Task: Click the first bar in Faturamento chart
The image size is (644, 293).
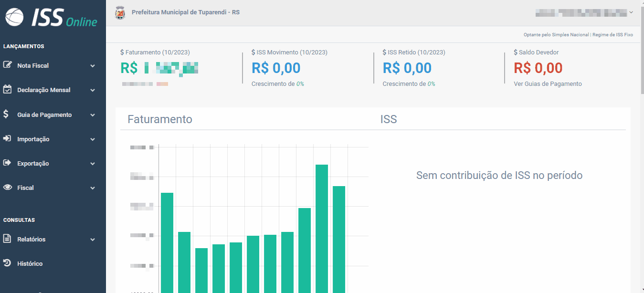Action: coord(167,243)
